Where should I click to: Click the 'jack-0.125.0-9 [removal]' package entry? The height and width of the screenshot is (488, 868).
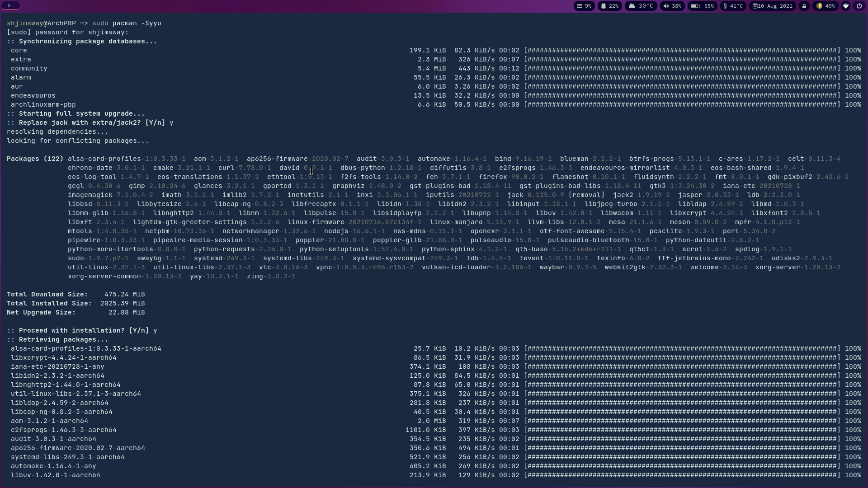pos(555,195)
